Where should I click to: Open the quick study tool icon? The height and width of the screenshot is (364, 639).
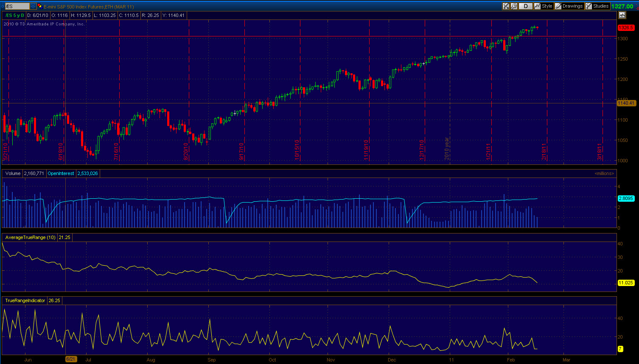(506, 6)
